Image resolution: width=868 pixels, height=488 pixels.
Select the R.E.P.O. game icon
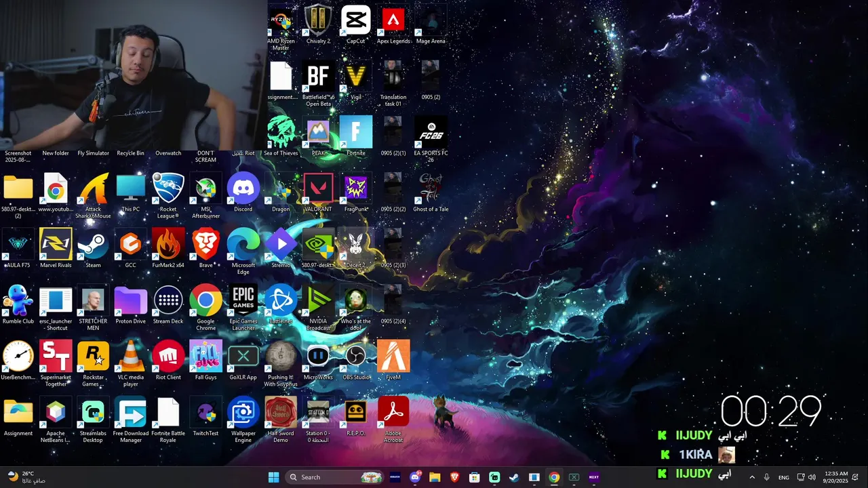click(x=356, y=413)
